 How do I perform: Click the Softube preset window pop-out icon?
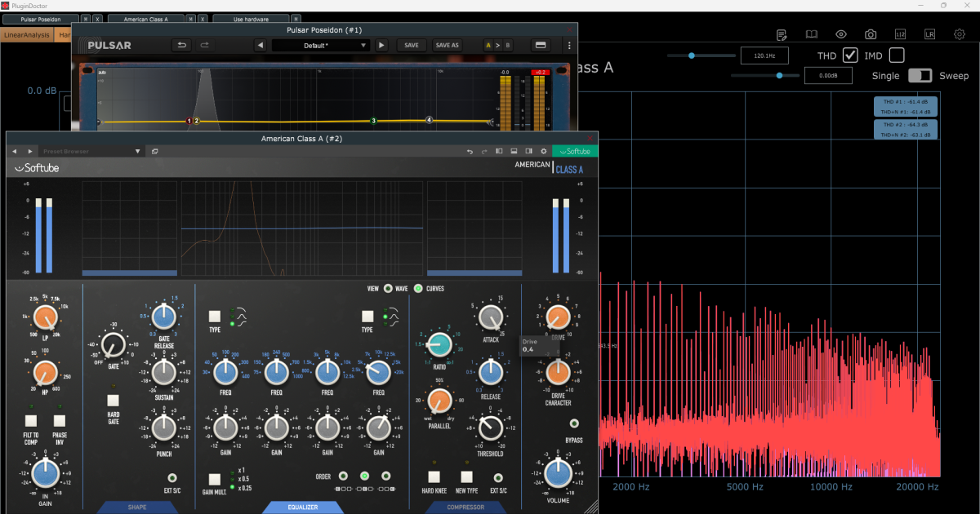(155, 151)
